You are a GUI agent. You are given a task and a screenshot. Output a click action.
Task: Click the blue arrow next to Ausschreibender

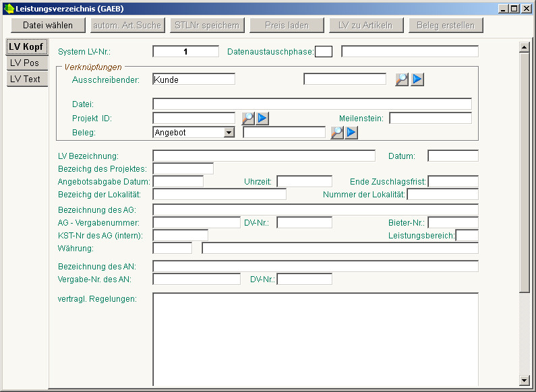point(417,79)
